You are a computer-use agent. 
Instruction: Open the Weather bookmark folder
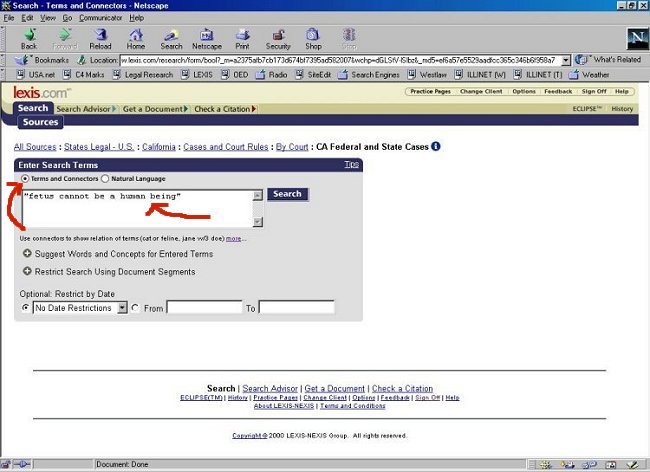(589, 75)
